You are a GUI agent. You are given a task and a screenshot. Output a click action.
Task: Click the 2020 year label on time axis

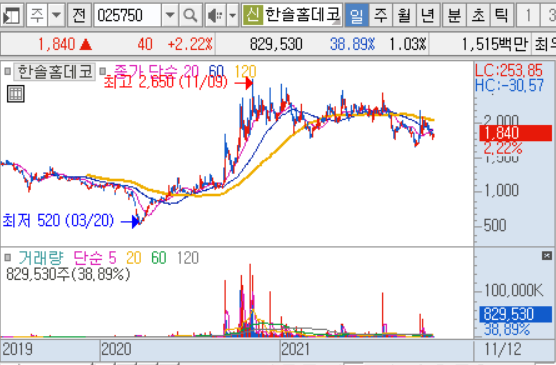tap(116, 349)
